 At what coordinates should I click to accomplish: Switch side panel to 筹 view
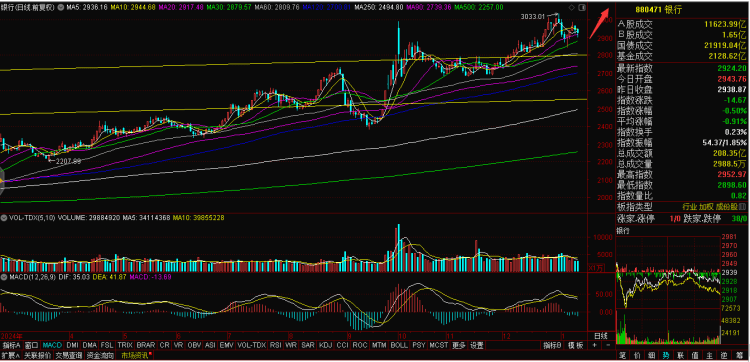point(739,355)
